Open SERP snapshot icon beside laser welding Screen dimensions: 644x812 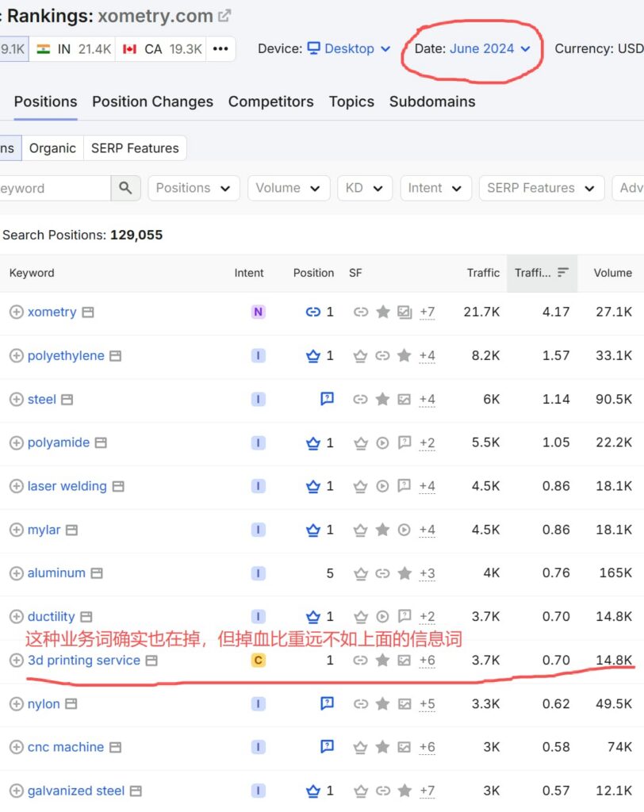click(119, 486)
